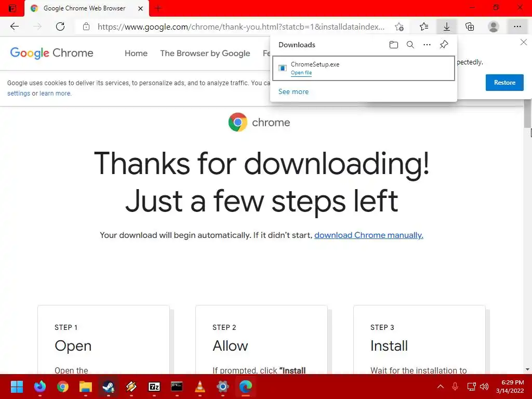Open the learn more cookie link
Screen dimensions: 532x399
[x=55, y=94]
